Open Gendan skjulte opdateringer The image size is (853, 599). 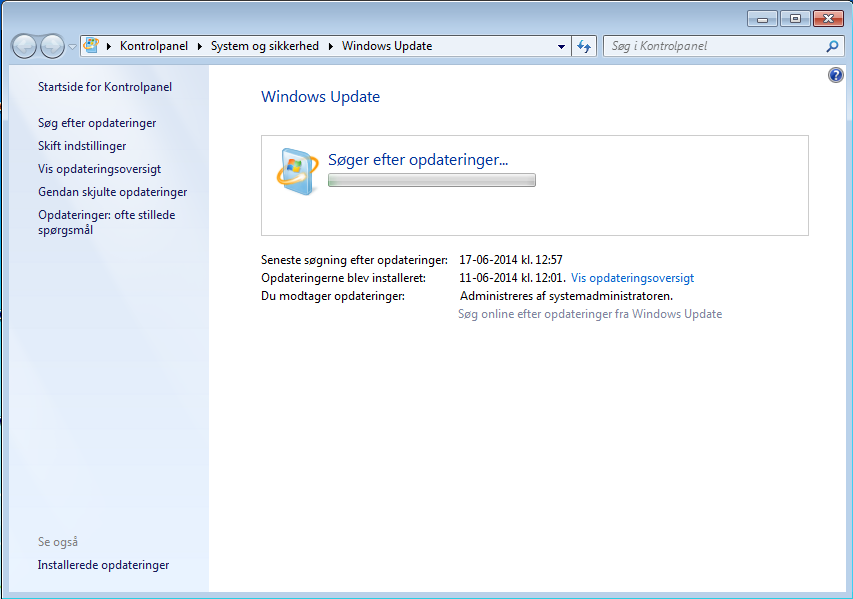tap(113, 192)
